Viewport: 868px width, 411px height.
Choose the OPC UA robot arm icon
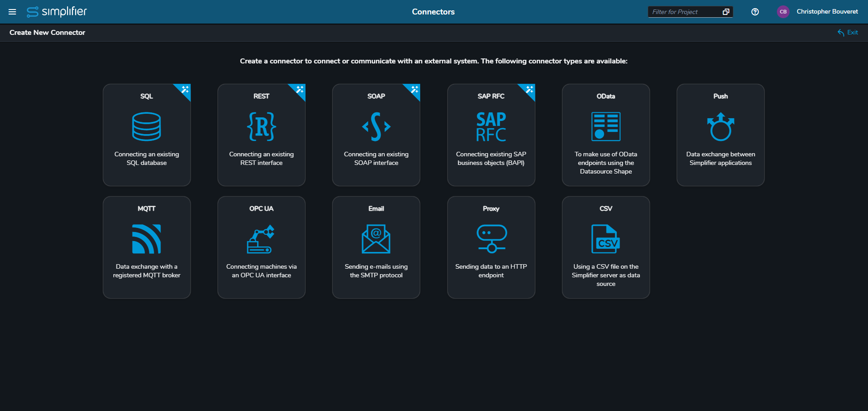pyautogui.click(x=261, y=239)
